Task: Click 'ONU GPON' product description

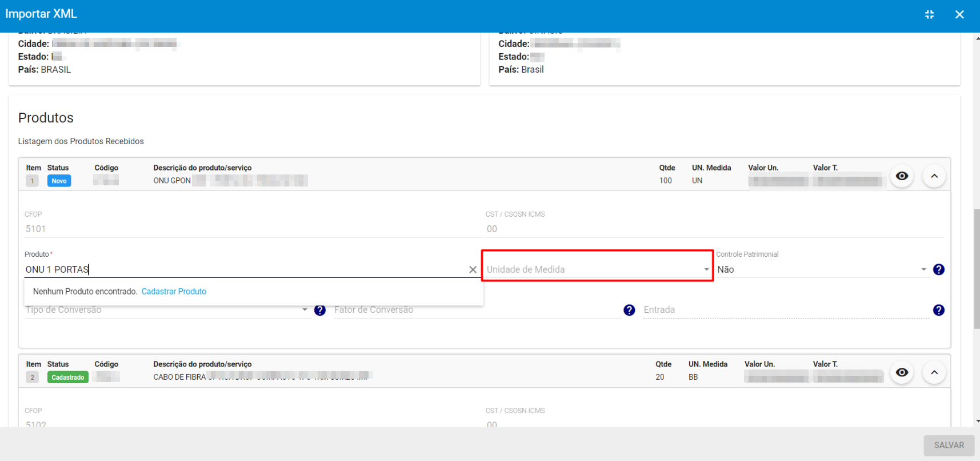Action: pyautogui.click(x=172, y=181)
